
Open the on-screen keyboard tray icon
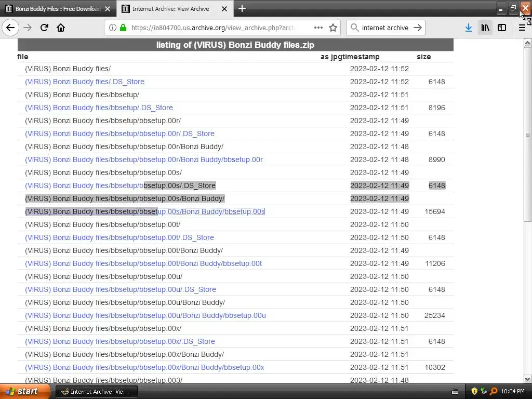pos(455,392)
